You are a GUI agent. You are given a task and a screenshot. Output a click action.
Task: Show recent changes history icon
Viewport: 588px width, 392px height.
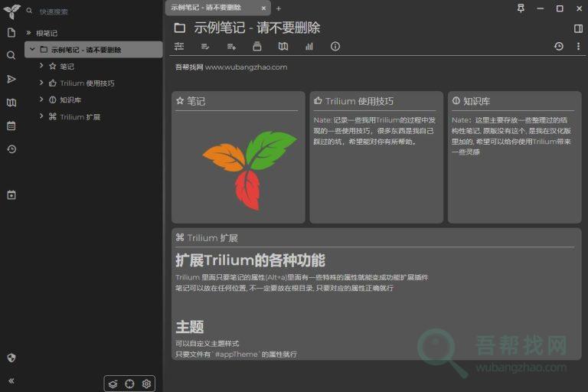pyautogui.click(x=11, y=149)
